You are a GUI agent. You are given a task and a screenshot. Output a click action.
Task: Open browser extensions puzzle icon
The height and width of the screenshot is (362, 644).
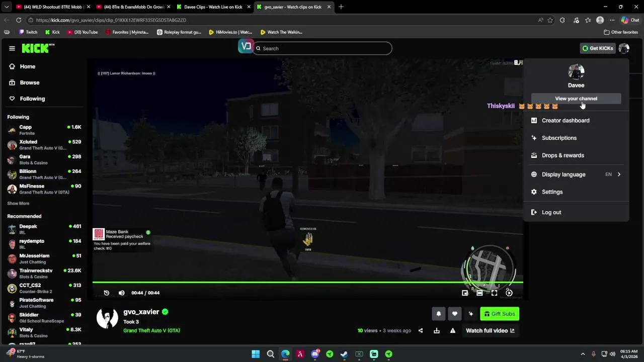(562, 20)
